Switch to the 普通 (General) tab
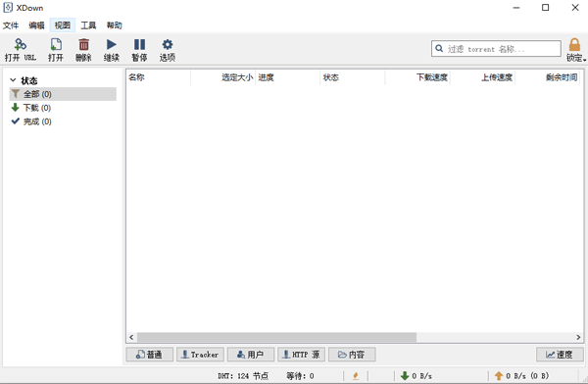The height and width of the screenshot is (384, 588). [150, 355]
